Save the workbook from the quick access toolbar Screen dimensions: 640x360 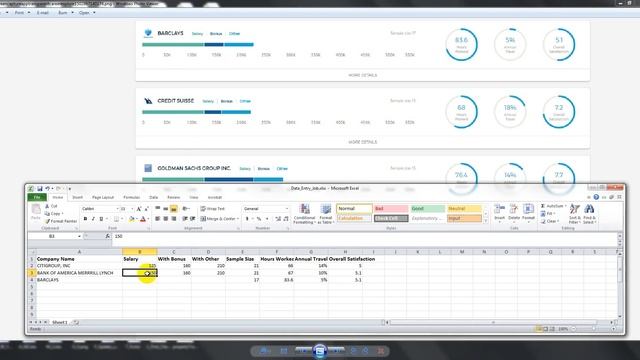coord(40,189)
